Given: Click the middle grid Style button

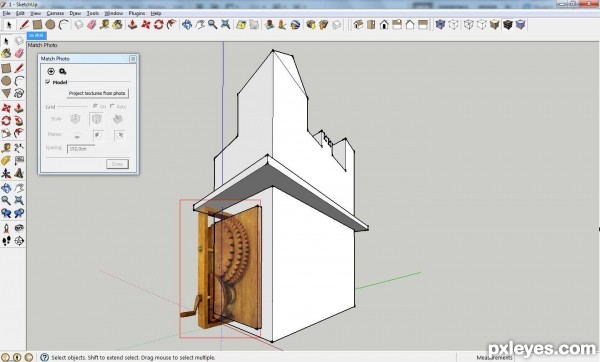Looking at the screenshot, I should click(x=96, y=119).
